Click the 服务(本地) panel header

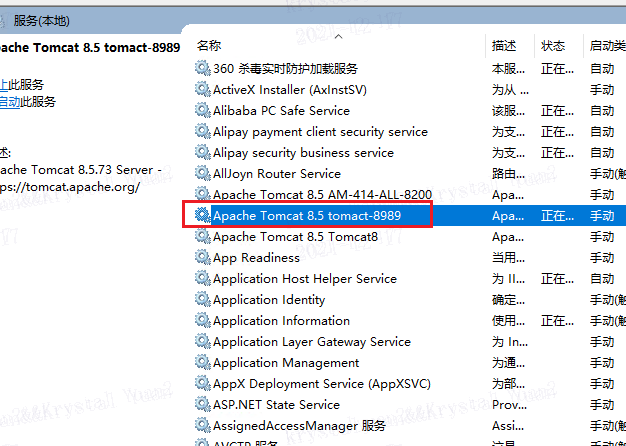point(42,21)
